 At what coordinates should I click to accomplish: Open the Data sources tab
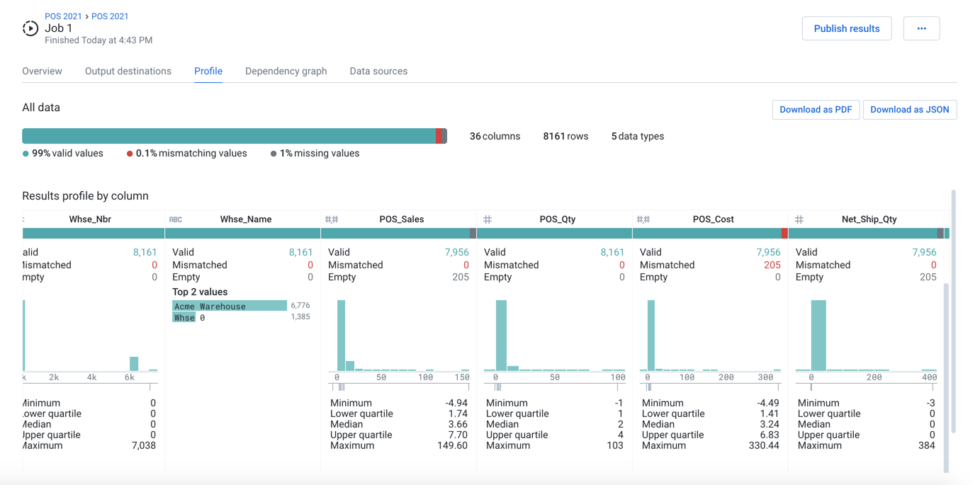tap(378, 71)
